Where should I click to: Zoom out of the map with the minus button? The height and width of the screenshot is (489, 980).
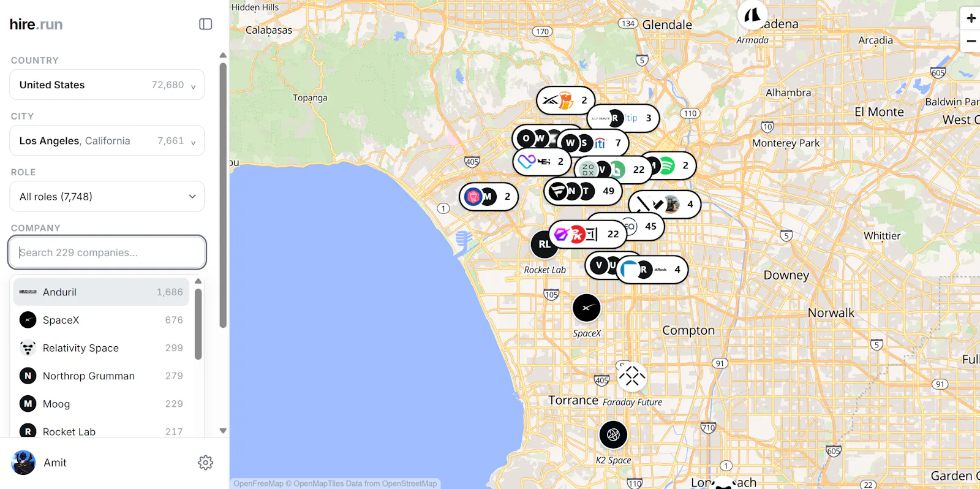pyautogui.click(x=971, y=41)
